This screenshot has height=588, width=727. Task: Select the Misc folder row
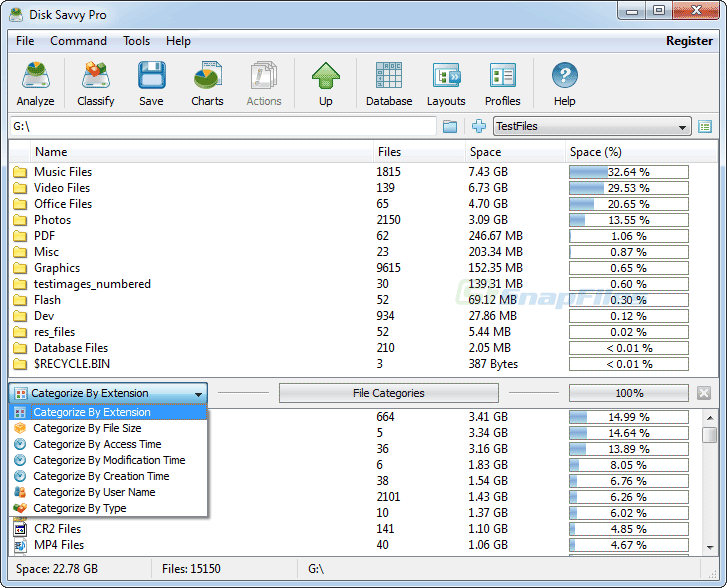[x=364, y=252]
